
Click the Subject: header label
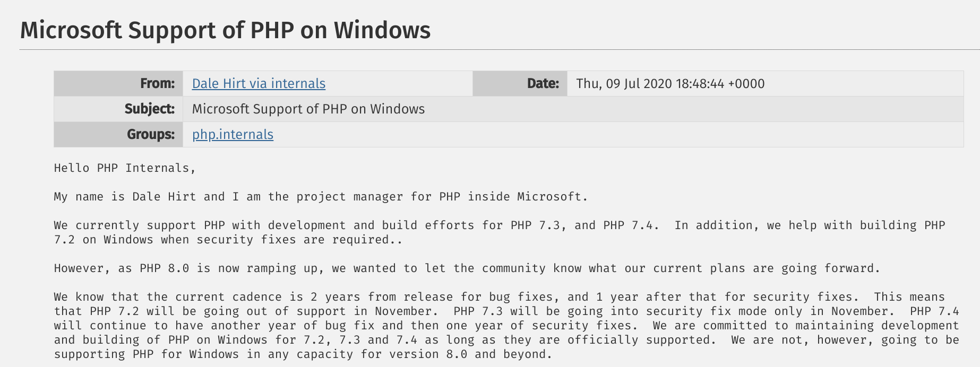pos(150,109)
